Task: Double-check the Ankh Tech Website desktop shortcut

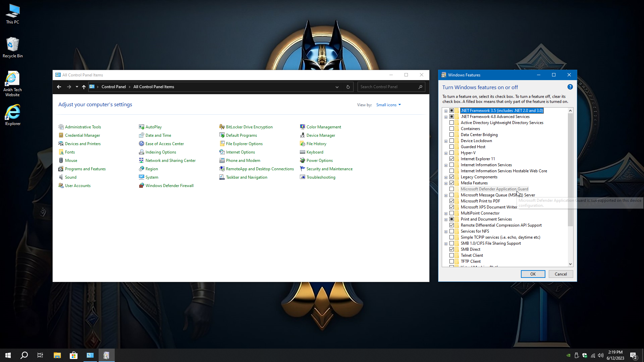Action: pyautogui.click(x=12, y=83)
